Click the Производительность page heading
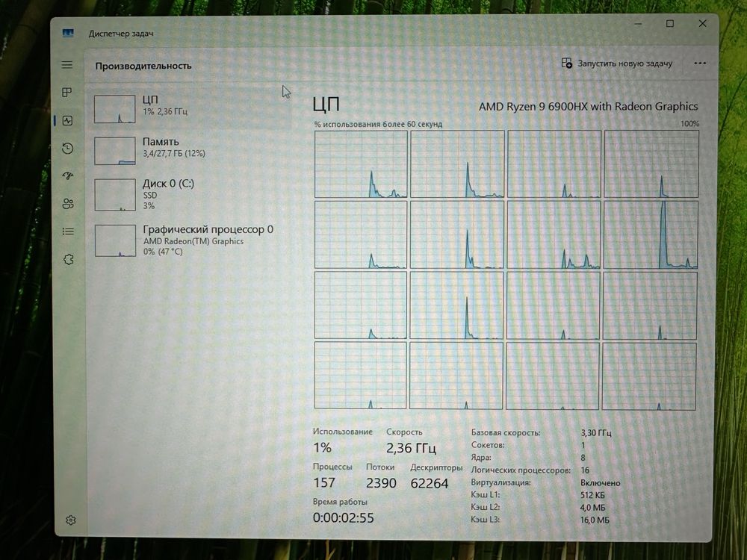Screen dimensions: 747x560 click(x=143, y=66)
